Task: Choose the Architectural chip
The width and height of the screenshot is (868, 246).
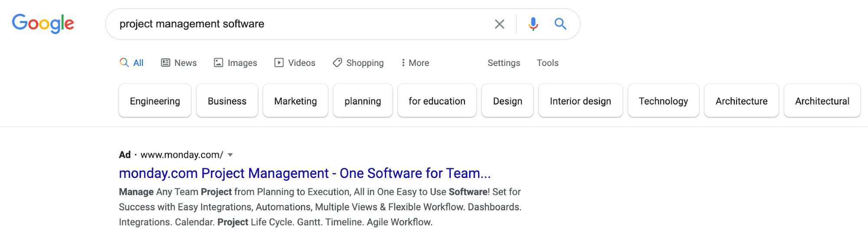Action: (822, 101)
